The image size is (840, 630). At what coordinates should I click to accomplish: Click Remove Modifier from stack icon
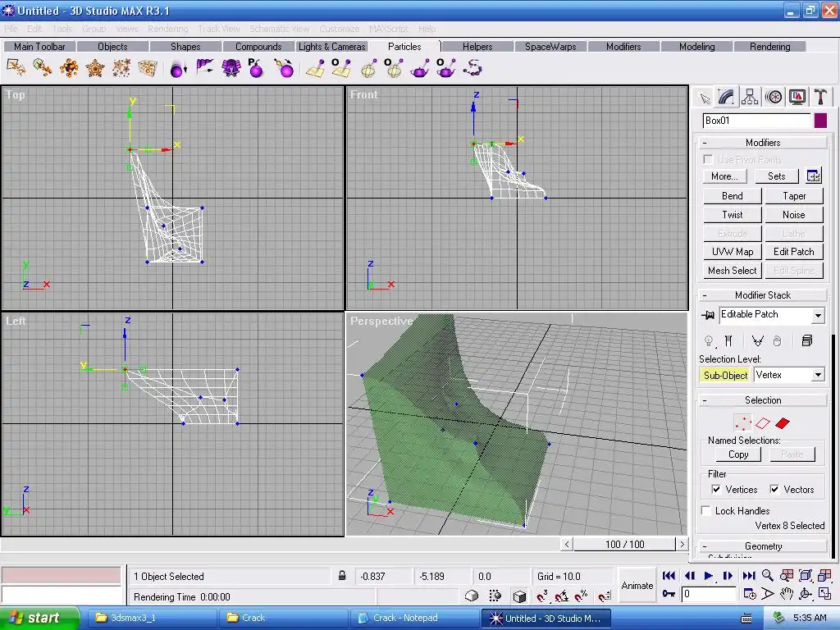tap(778, 340)
